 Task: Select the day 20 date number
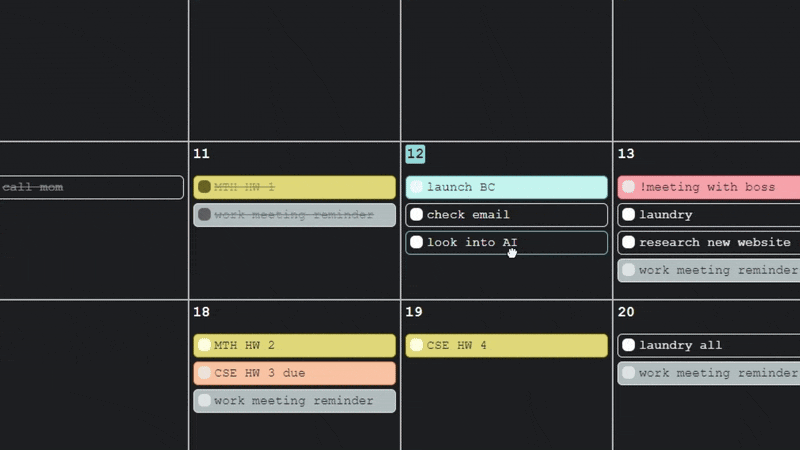coord(626,312)
